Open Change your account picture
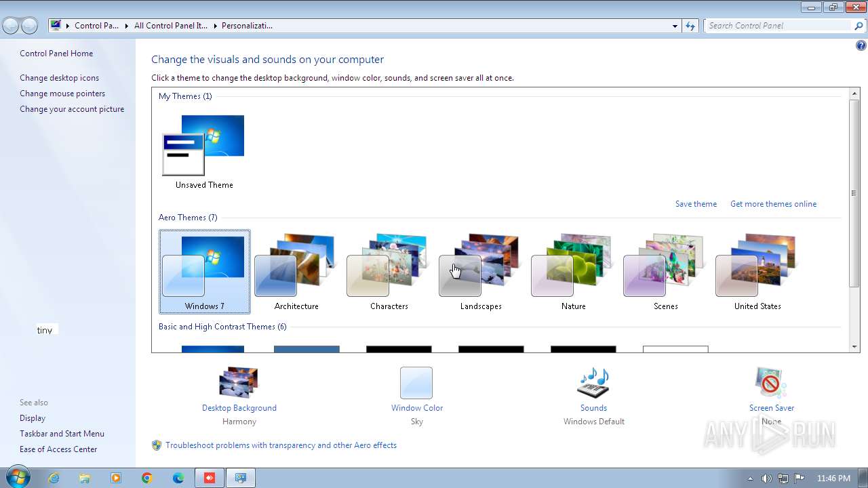 point(72,109)
